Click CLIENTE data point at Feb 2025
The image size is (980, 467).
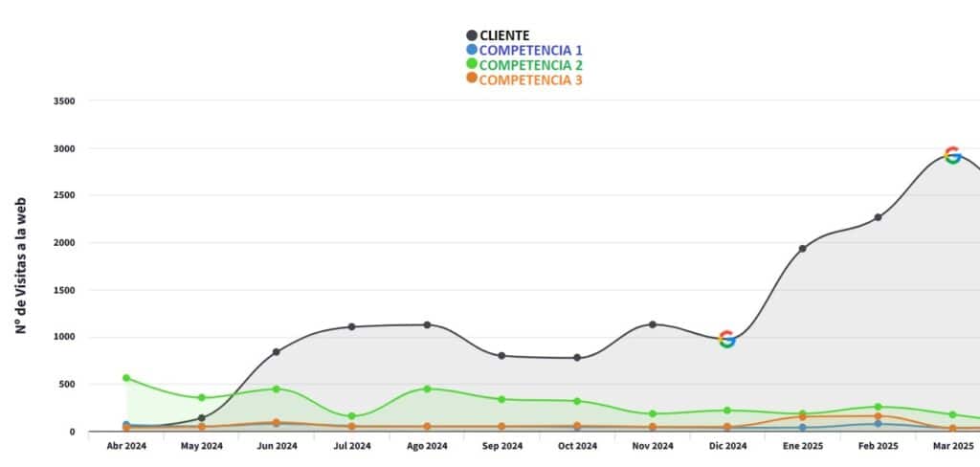tap(878, 217)
